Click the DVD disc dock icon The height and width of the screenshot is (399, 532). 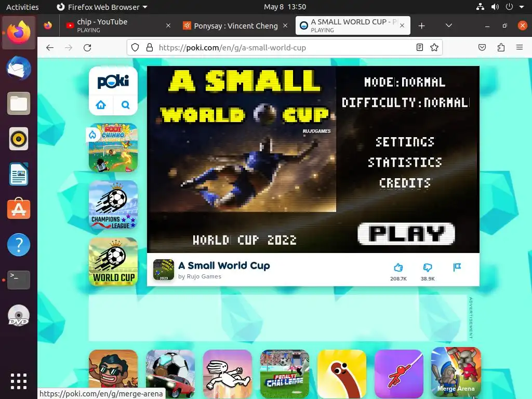tap(19, 315)
